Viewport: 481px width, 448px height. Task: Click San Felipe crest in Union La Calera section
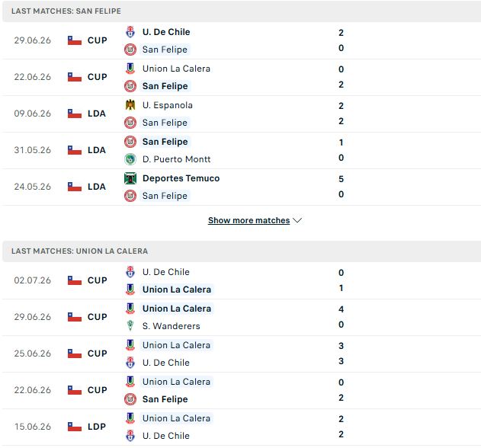pos(130,399)
